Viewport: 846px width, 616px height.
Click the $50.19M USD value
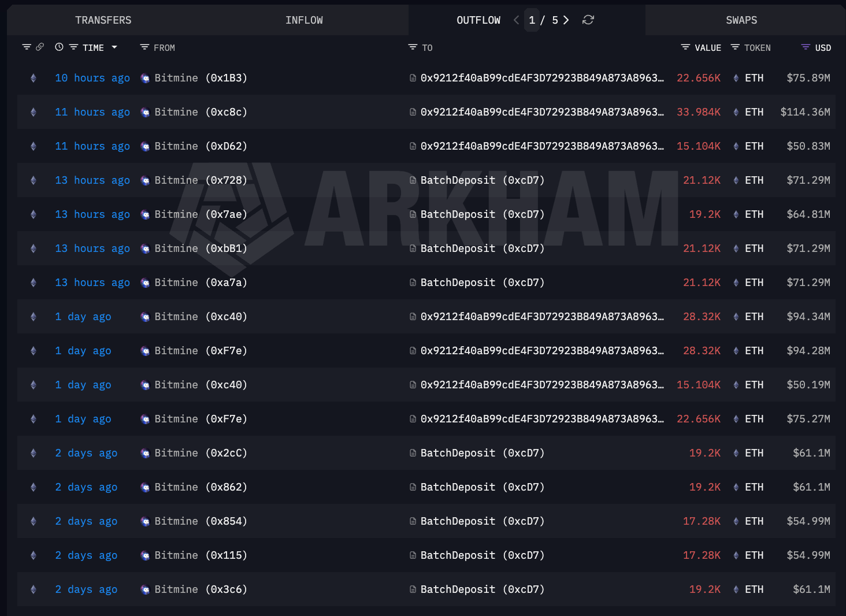(808, 385)
